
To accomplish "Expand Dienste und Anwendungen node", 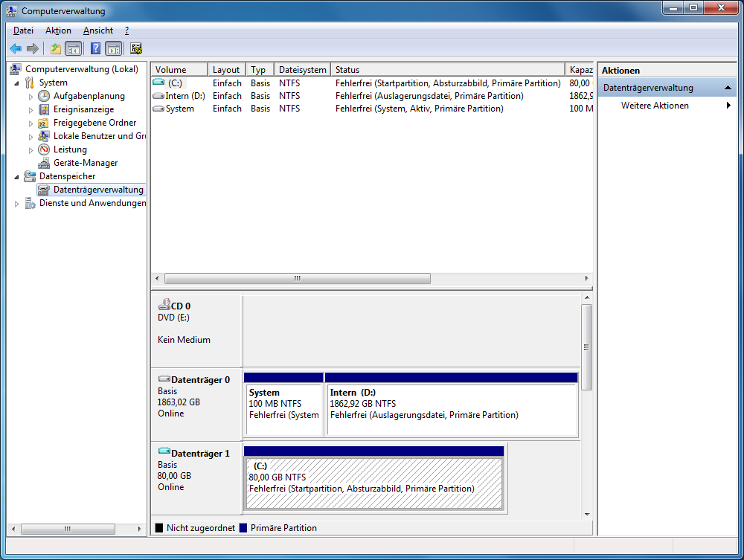I will coord(16,204).
